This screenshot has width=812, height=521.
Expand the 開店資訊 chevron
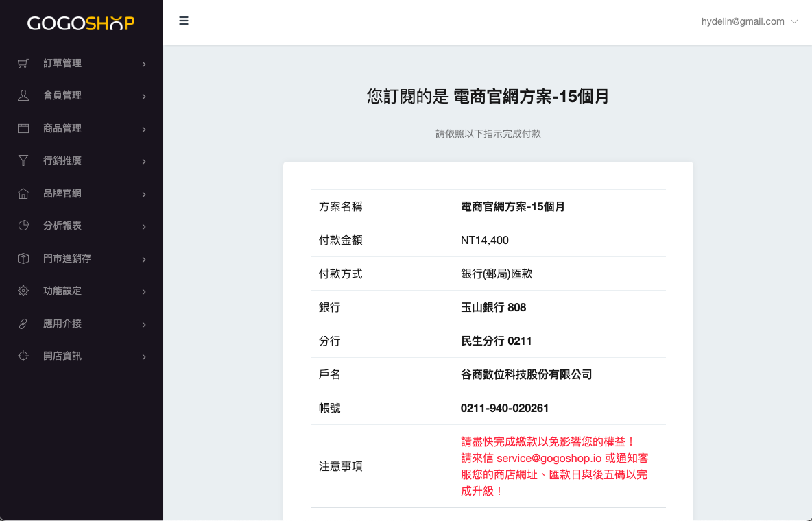tap(144, 357)
